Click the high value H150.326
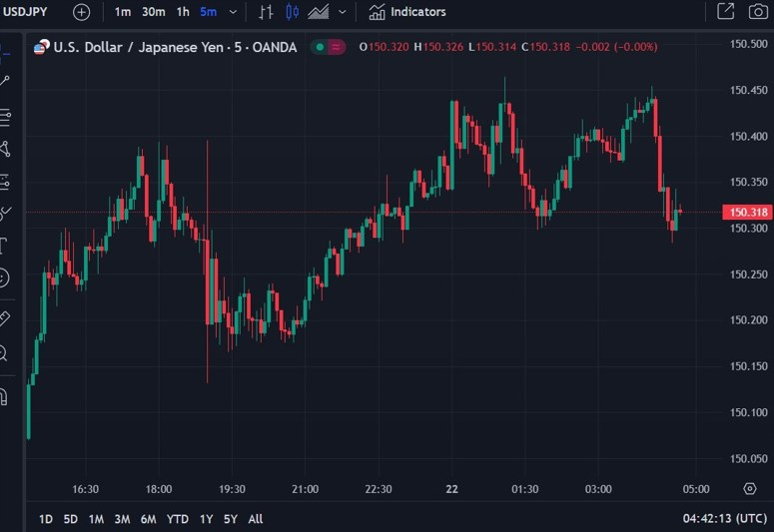Screen dimensions: 774x532 tap(438, 47)
